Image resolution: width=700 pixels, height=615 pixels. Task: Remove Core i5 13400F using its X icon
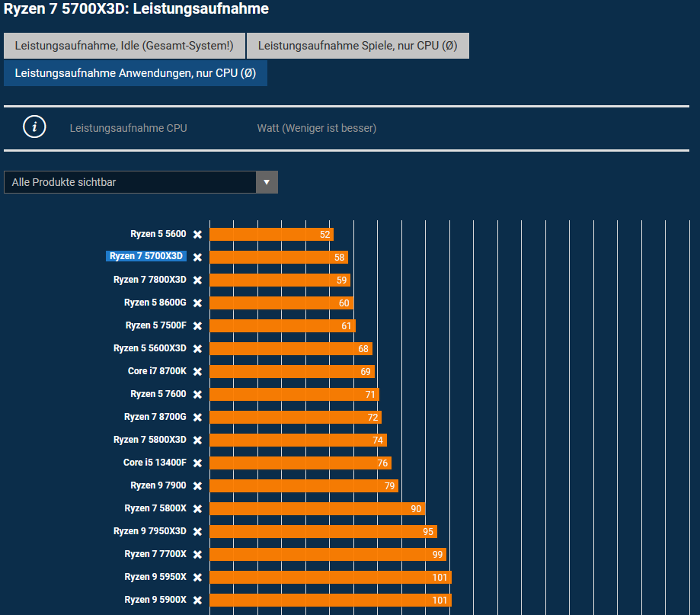click(197, 463)
